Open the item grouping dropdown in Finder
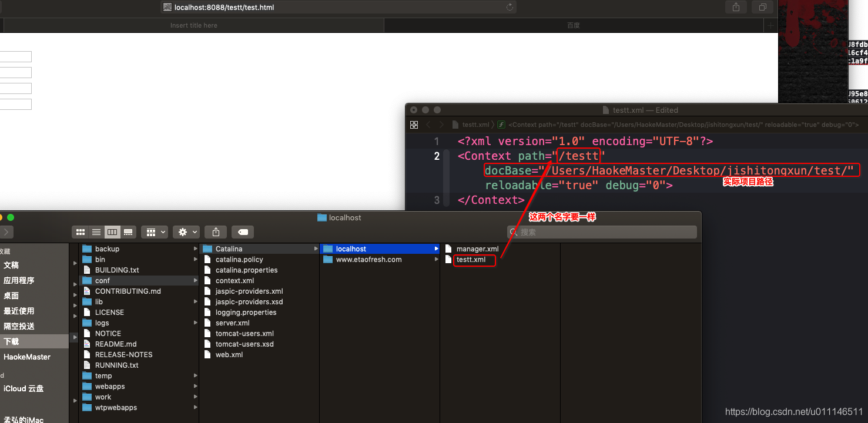868x423 pixels. (x=155, y=231)
